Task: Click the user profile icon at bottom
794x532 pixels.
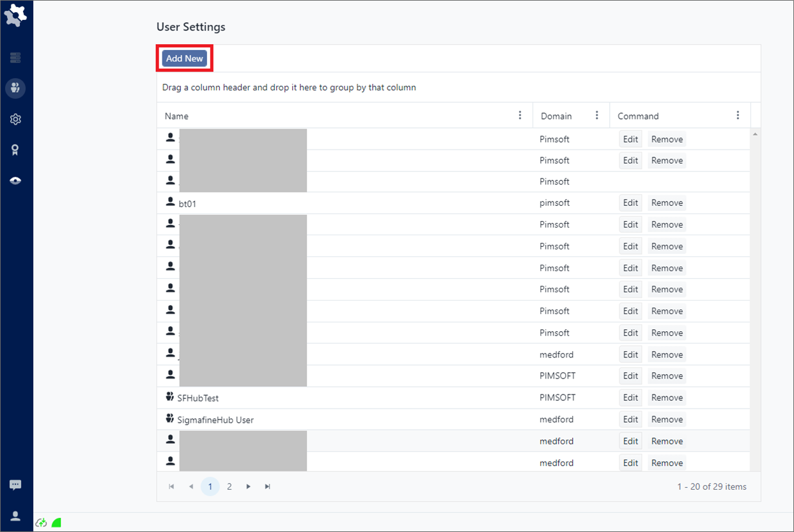Action: coord(16,516)
